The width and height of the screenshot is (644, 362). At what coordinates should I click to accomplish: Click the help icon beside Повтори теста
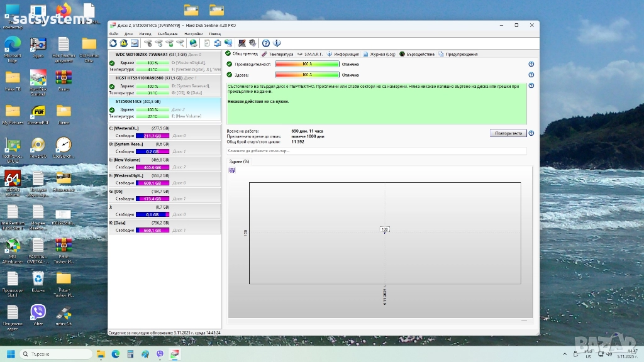[x=531, y=133]
